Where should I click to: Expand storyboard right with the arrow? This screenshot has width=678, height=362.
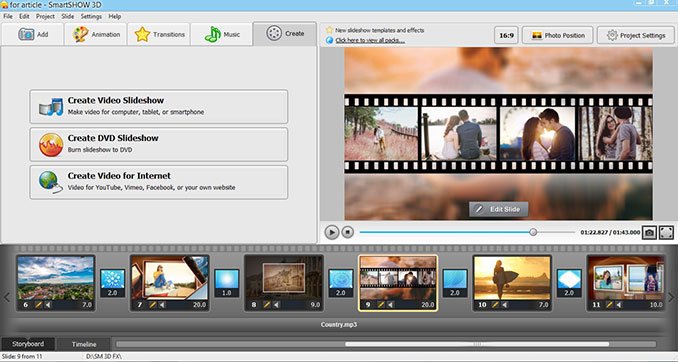672,297
